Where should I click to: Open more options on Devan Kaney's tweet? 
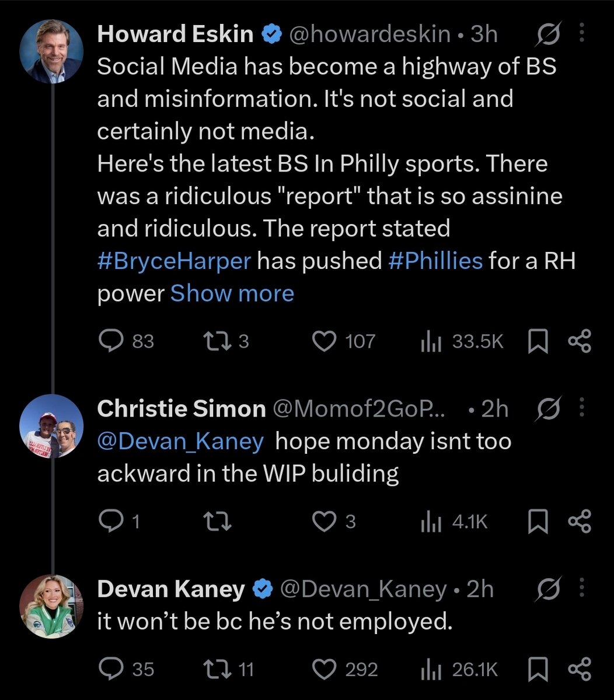pos(582,589)
